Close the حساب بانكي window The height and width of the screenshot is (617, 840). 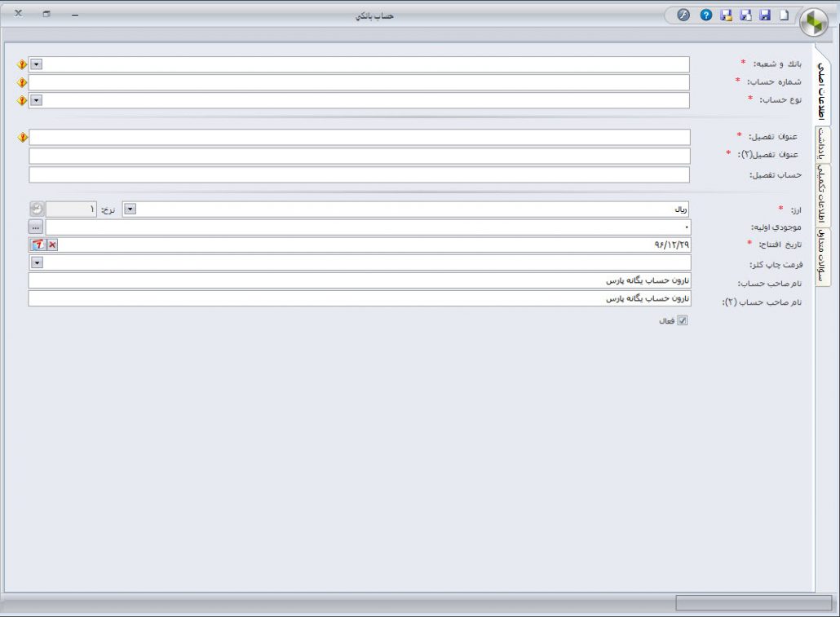coord(18,13)
